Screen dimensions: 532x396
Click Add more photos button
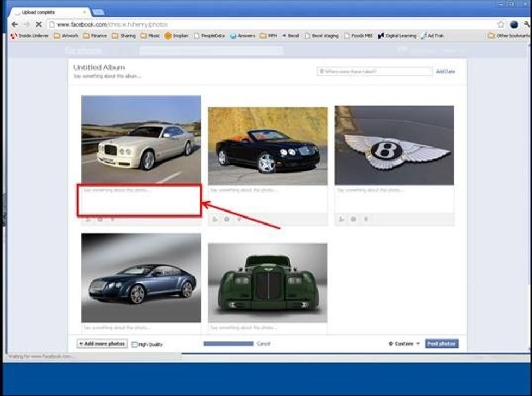pos(102,343)
